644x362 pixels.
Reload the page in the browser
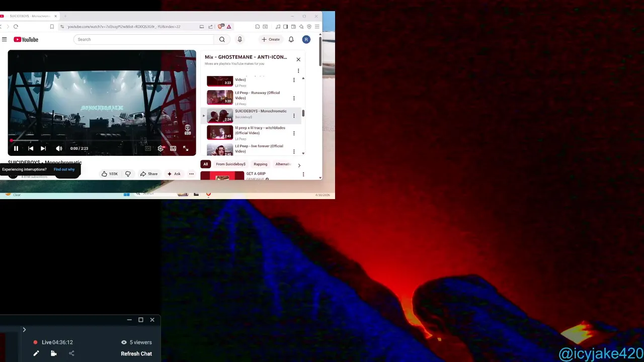(x=16, y=27)
